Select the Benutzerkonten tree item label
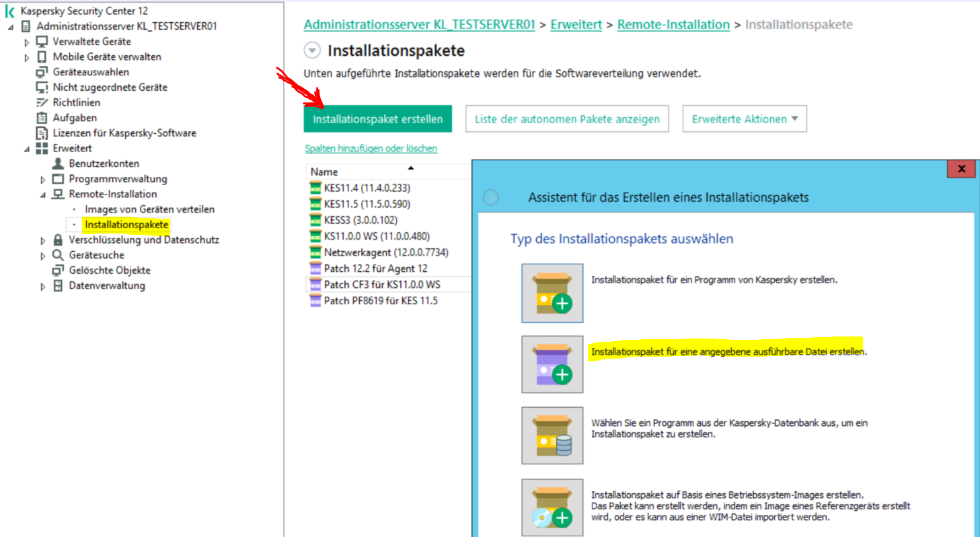The image size is (980, 537). 104,164
